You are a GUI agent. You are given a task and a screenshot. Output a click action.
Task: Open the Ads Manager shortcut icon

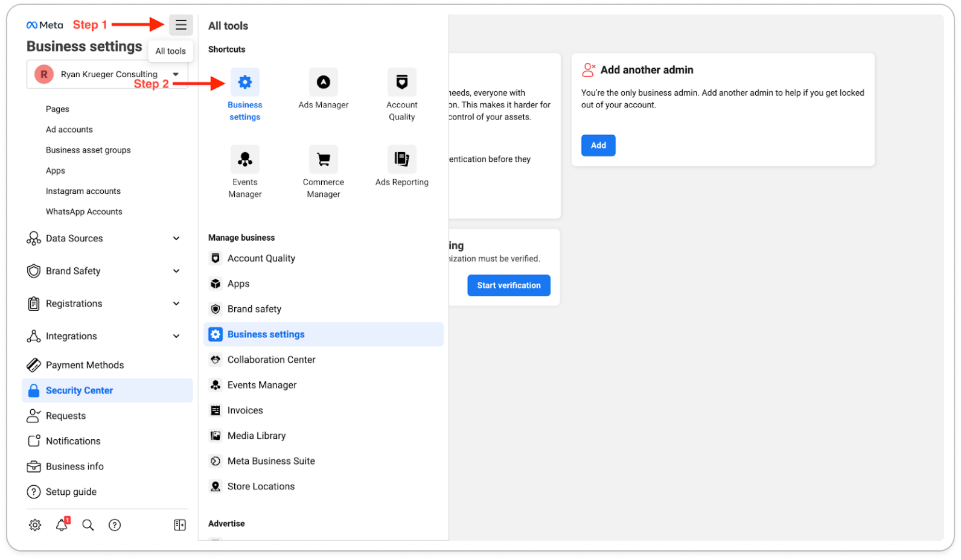tap(324, 82)
